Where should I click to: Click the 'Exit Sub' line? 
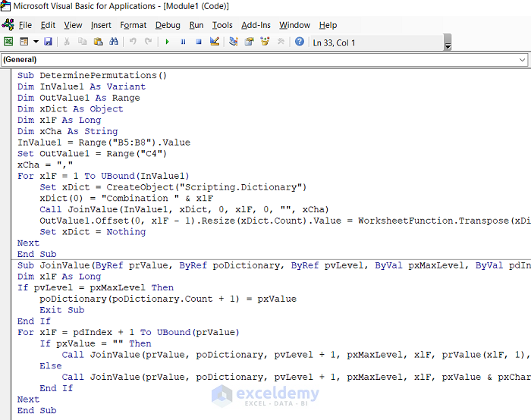(62, 309)
